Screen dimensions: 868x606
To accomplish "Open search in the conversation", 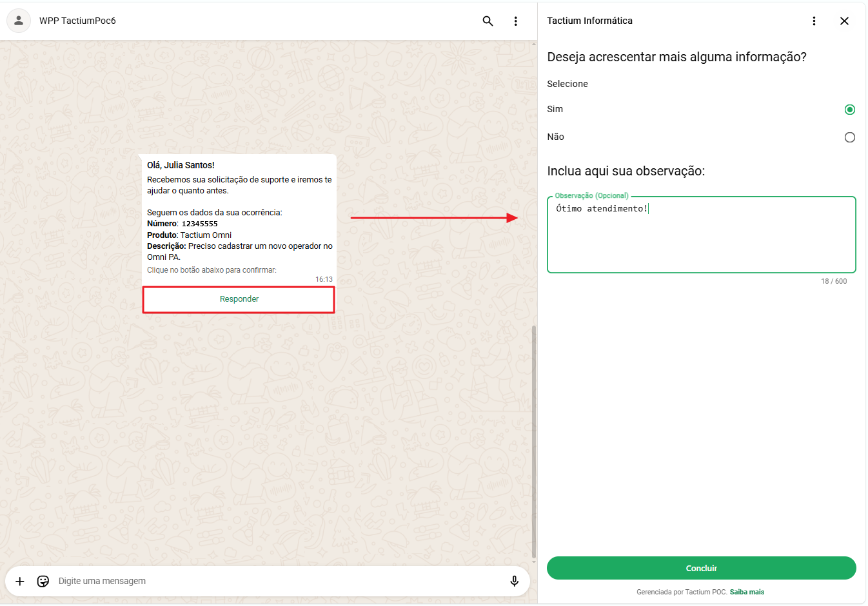I will [x=488, y=21].
